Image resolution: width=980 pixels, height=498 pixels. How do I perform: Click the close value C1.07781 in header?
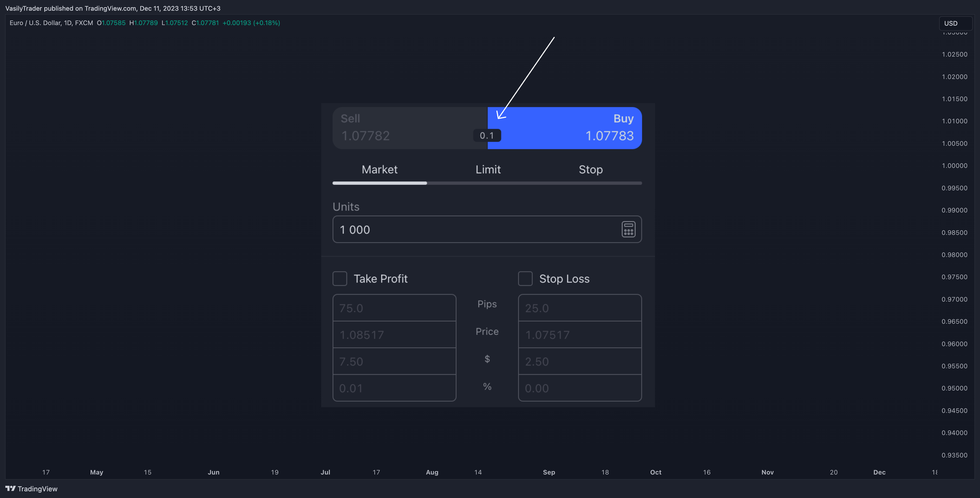[x=205, y=23]
